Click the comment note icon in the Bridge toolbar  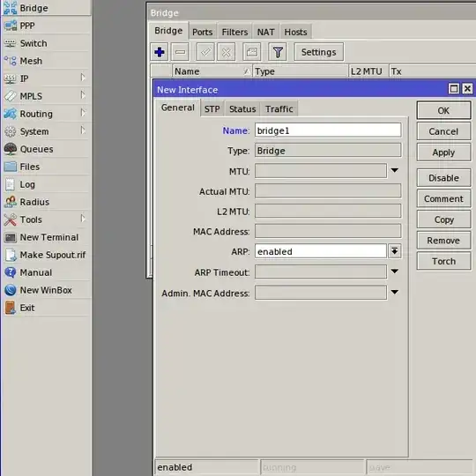[251, 52]
